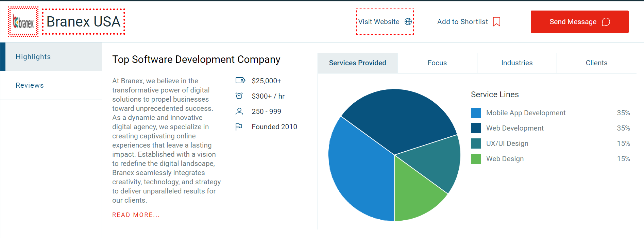Open the Industries tab
This screenshot has width=644, height=238.
[517, 63]
